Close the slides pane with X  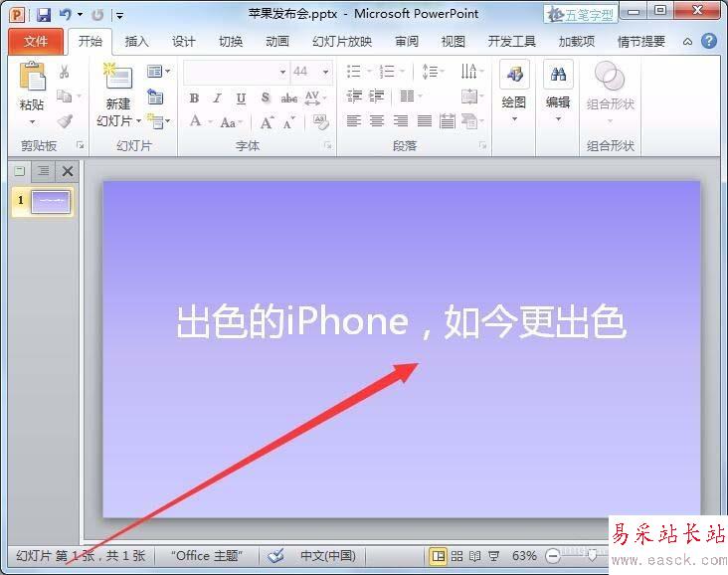[68, 171]
